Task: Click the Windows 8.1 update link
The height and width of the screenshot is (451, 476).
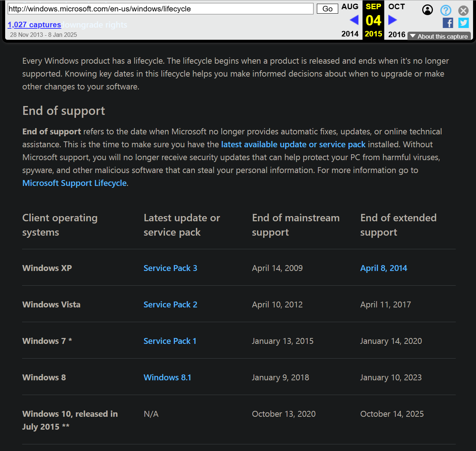Action: pos(167,377)
